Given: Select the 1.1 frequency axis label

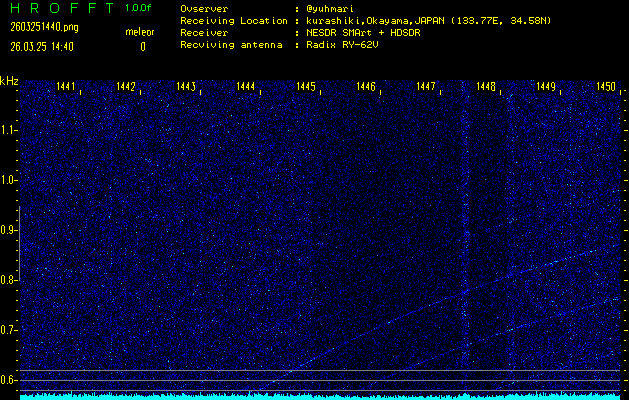Looking at the screenshot, I should [9, 130].
